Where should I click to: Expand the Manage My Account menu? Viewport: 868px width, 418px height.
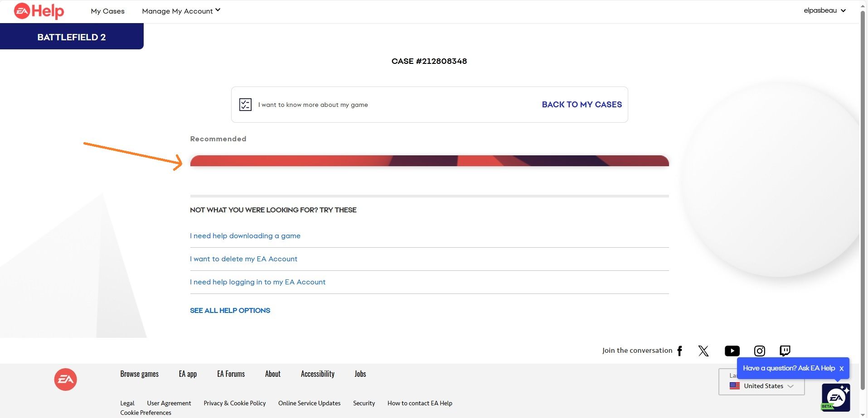[181, 11]
